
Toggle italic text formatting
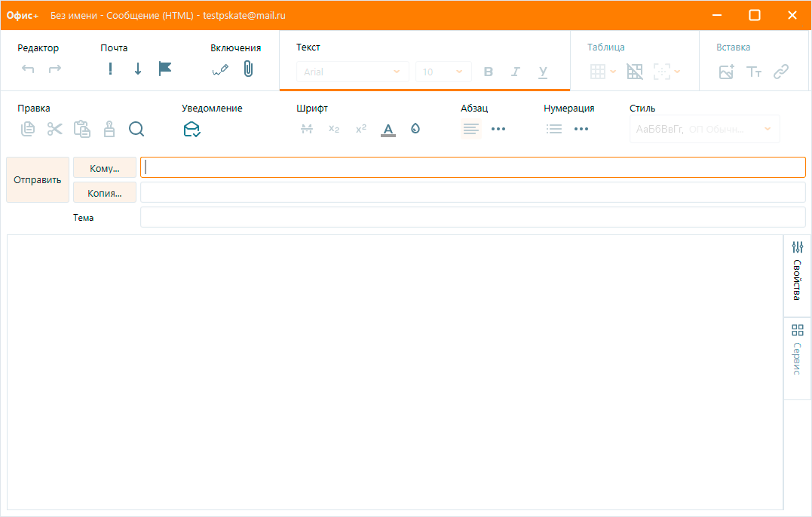coord(516,72)
